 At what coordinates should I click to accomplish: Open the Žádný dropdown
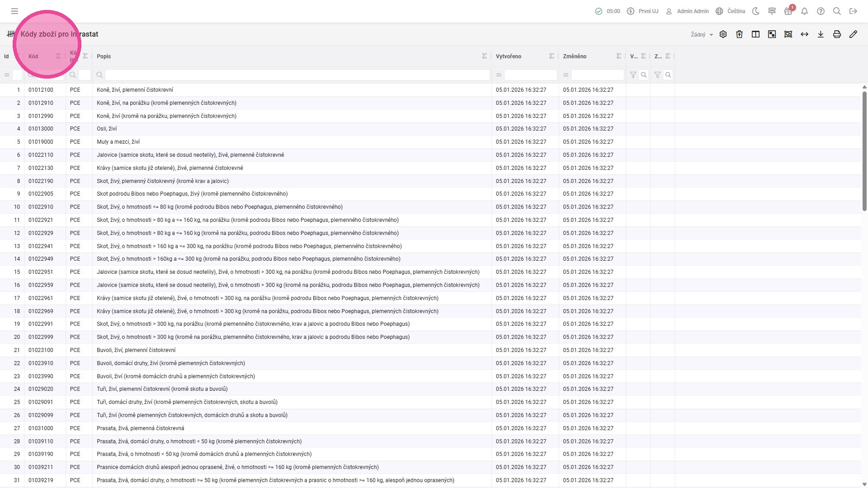pyautogui.click(x=702, y=34)
